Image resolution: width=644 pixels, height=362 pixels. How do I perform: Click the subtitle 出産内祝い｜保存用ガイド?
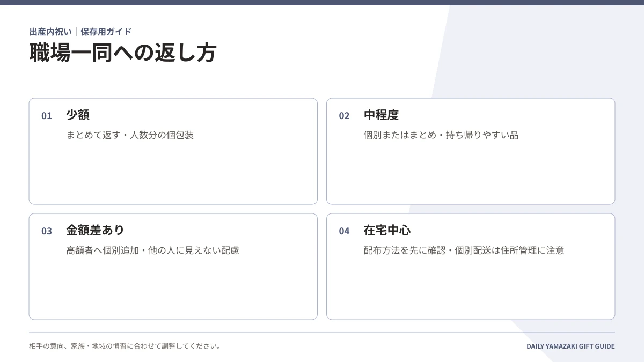click(80, 32)
